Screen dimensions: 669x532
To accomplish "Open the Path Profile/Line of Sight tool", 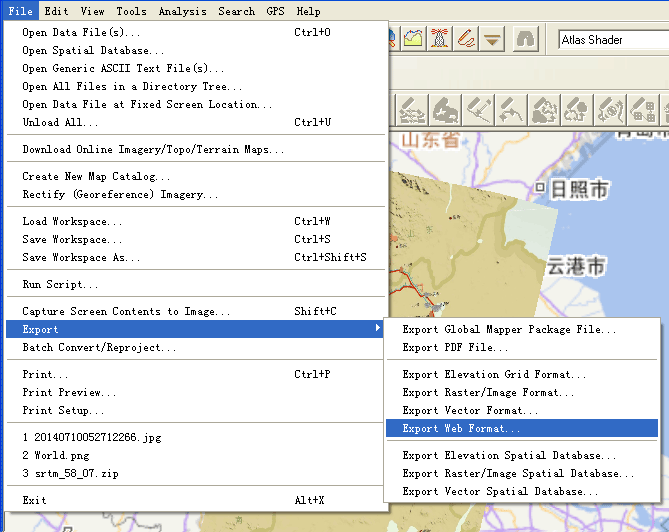I will pos(413,39).
